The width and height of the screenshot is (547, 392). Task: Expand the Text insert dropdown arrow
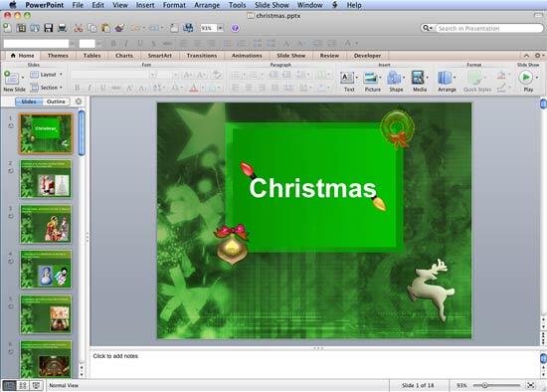[x=356, y=78]
